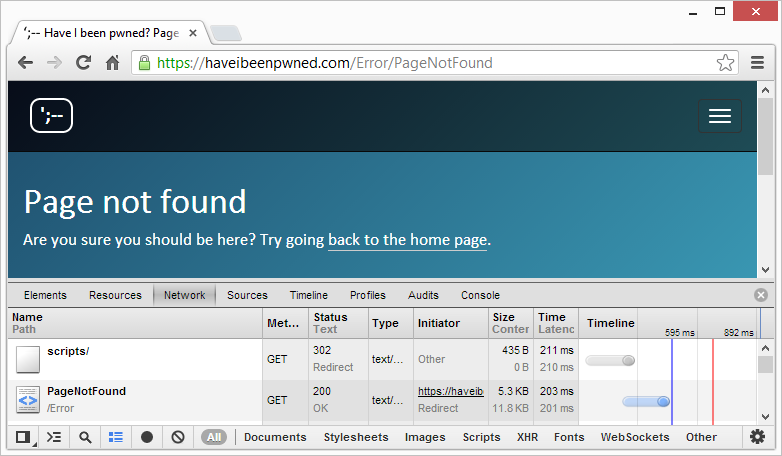Click the network list scrollbar up arrow

pos(766,348)
